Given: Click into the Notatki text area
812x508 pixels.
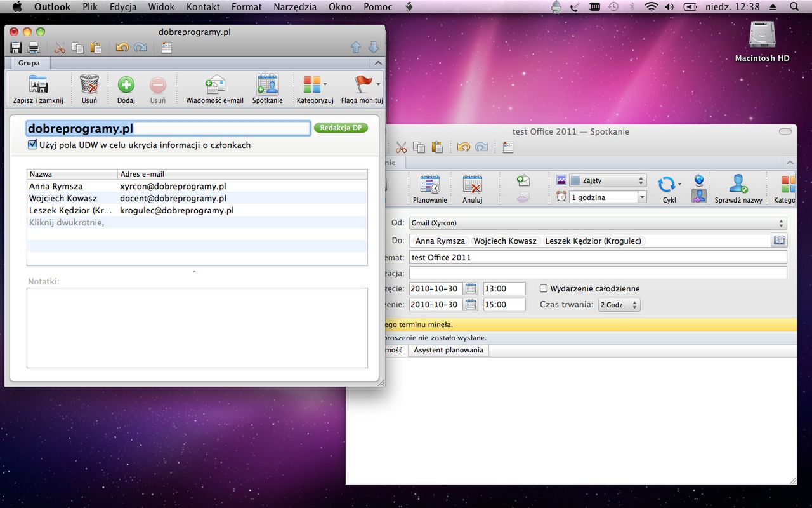Looking at the screenshot, I should 197,328.
